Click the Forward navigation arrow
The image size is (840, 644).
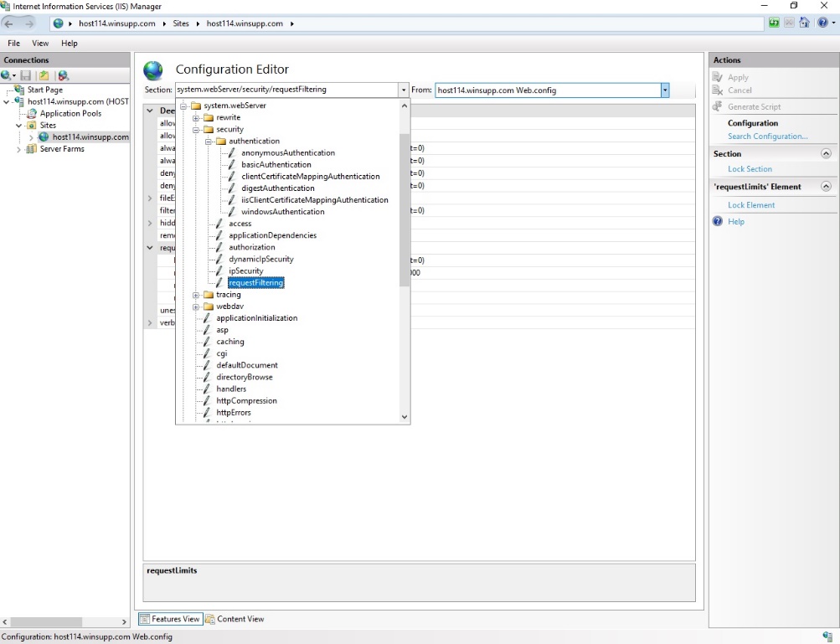[x=29, y=23]
